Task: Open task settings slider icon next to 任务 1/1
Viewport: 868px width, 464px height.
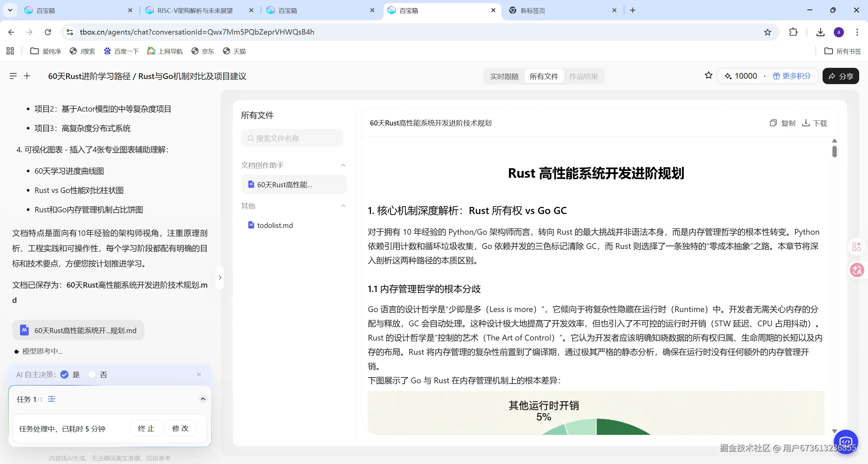Action: pyautogui.click(x=52, y=399)
